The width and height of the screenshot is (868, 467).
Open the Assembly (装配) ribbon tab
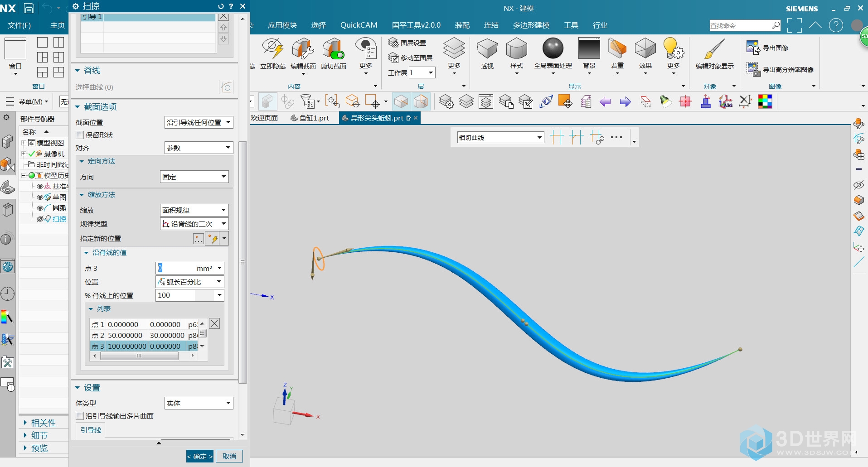462,25
